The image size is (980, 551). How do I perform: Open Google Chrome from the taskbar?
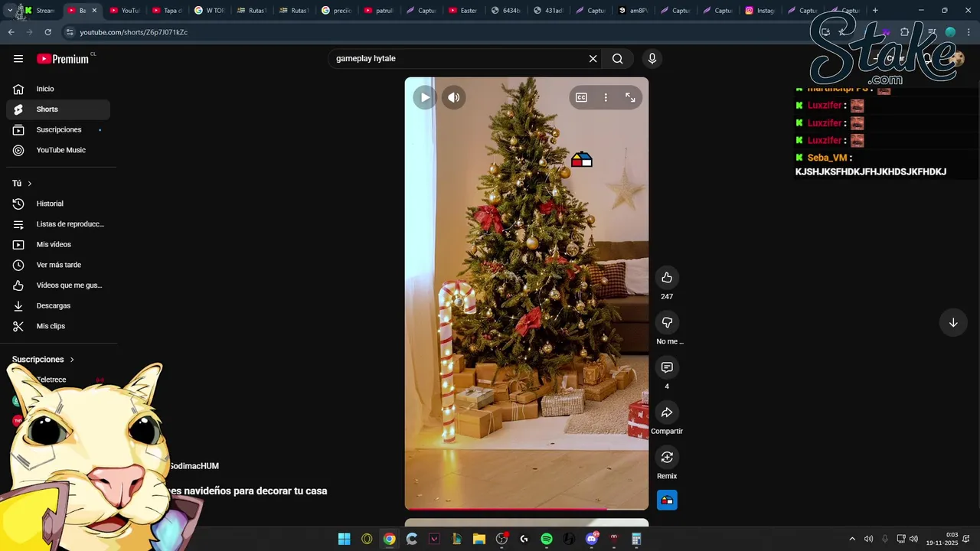tap(389, 540)
